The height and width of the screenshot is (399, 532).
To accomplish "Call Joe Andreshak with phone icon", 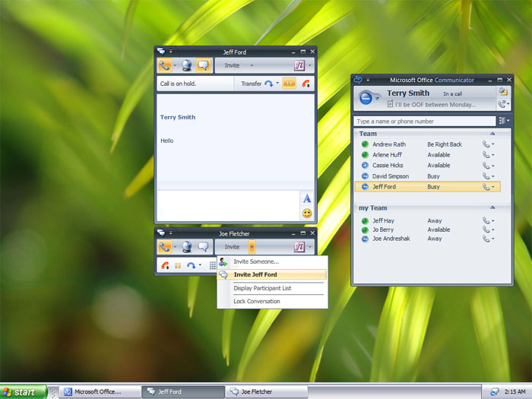I will [486, 239].
